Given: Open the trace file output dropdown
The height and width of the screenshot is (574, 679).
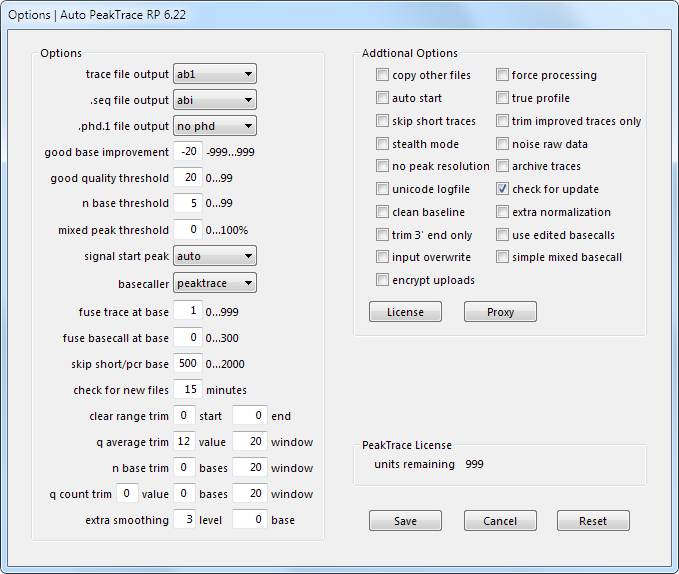Looking at the screenshot, I should [x=215, y=74].
